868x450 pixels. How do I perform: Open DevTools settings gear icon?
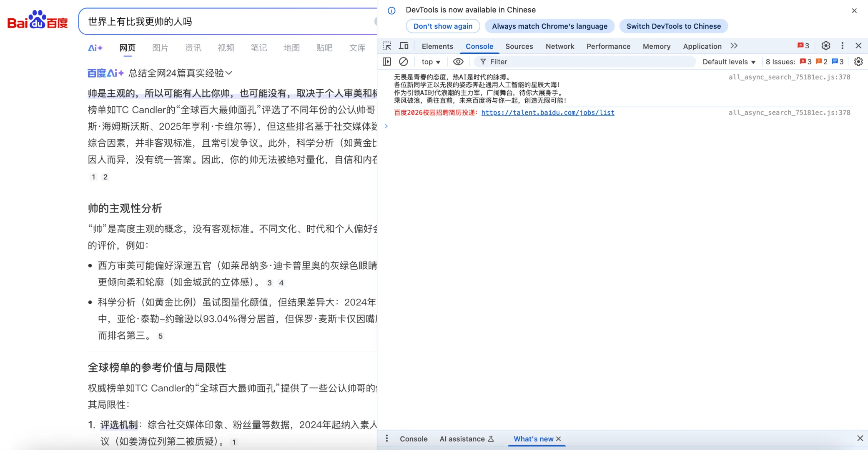tap(825, 46)
